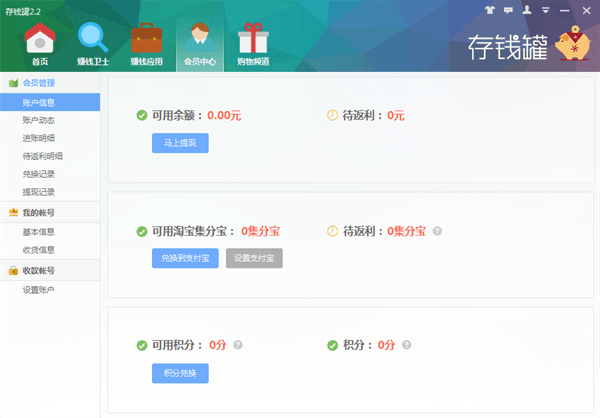
Task: Click the 设置支付宝 button
Action: [x=254, y=258]
